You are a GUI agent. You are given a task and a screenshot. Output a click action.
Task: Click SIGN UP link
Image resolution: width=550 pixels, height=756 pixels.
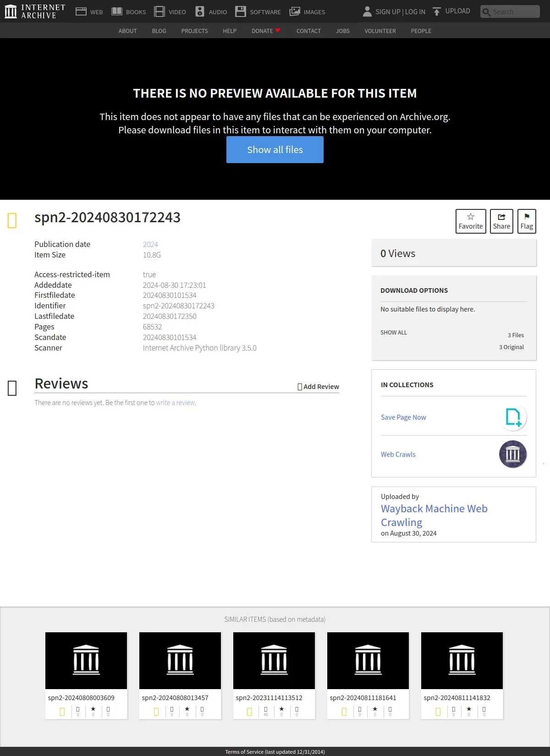[x=388, y=12]
